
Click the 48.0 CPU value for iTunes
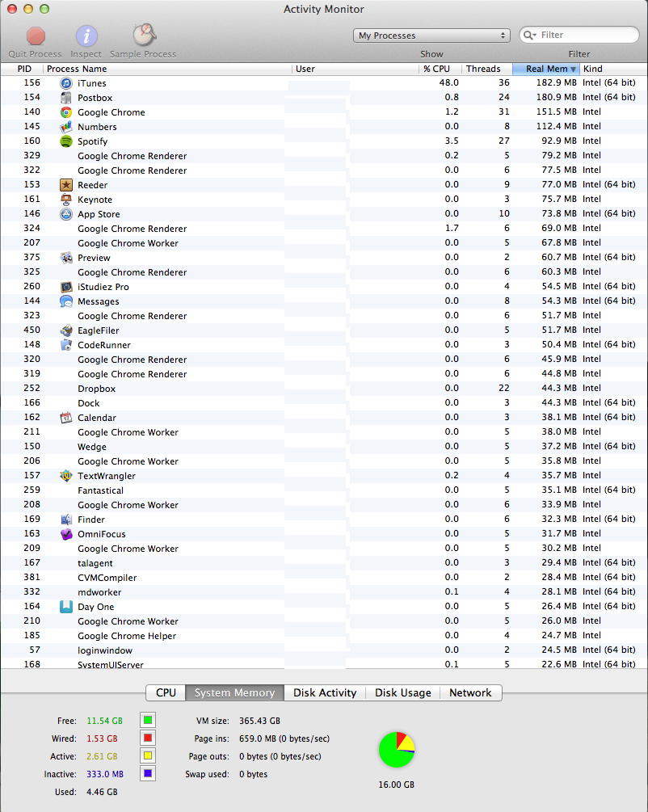tap(448, 83)
